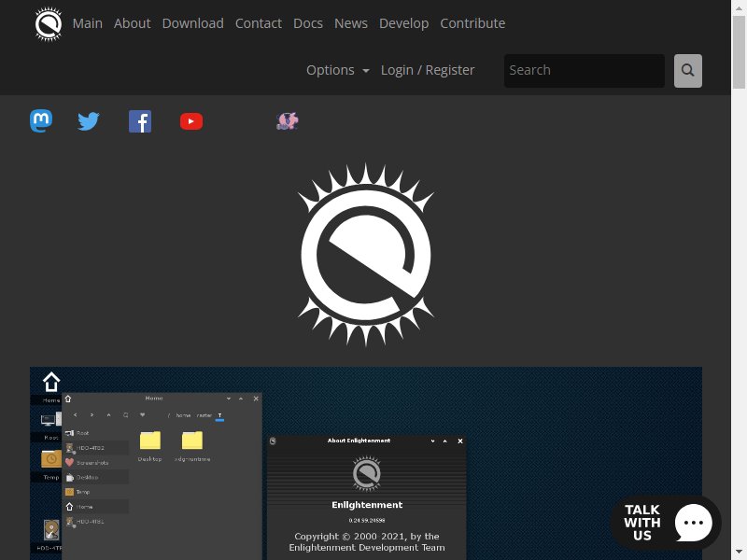Screen dimensions: 747x560
Task: Submit search with the magnifier button
Action: tap(688, 71)
